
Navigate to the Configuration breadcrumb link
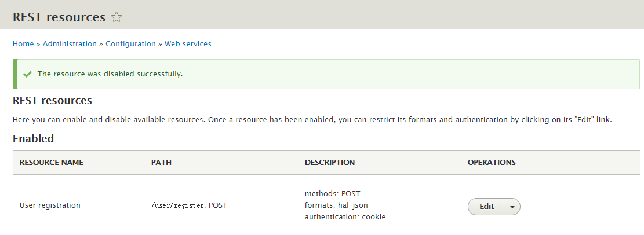point(130,44)
